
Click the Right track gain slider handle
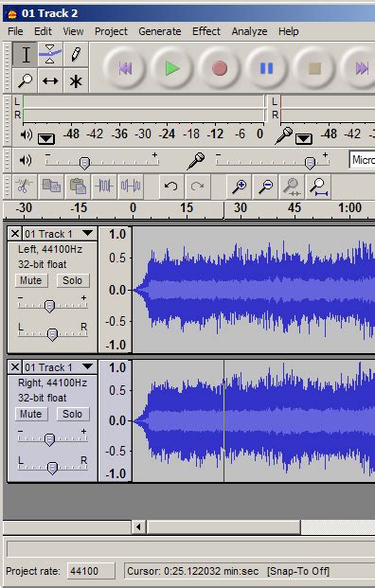pyautogui.click(x=49, y=440)
